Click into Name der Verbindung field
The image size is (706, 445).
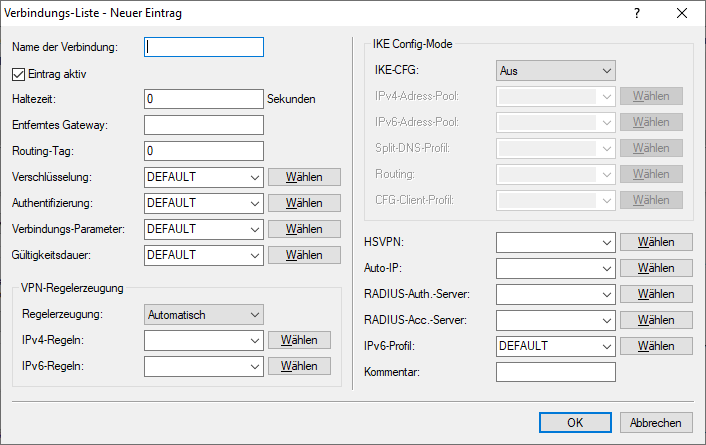click(x=204, y=47)
